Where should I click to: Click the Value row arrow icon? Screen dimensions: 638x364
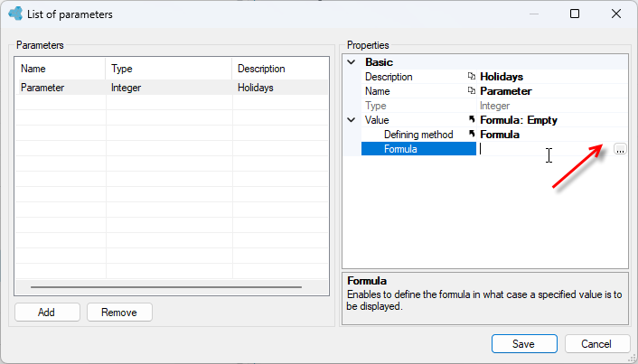coord(471,119)
